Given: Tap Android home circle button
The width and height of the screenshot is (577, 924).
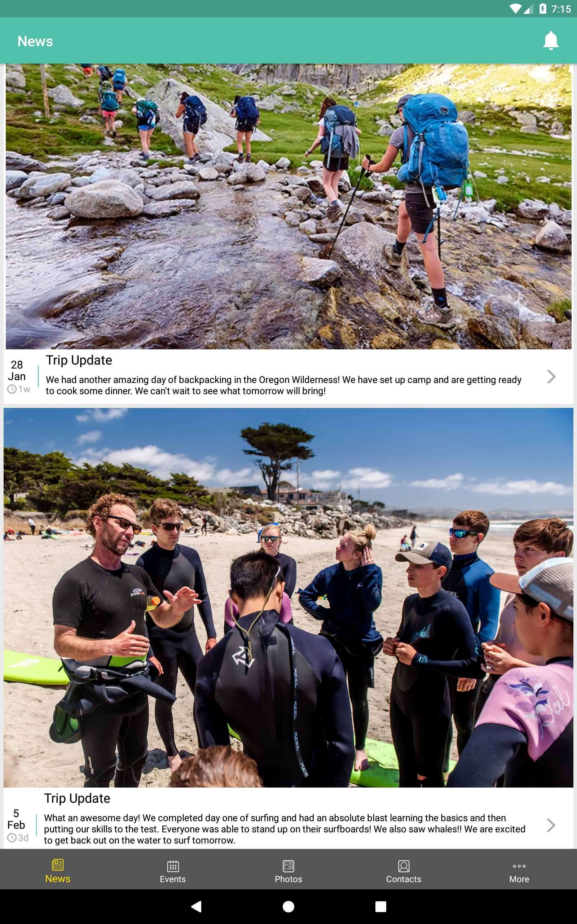Looking at the screenshot, I should [288, 906].
